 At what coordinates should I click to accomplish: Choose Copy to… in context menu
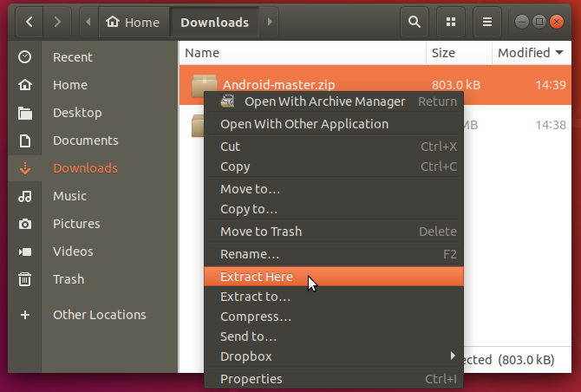pos(334,209)
